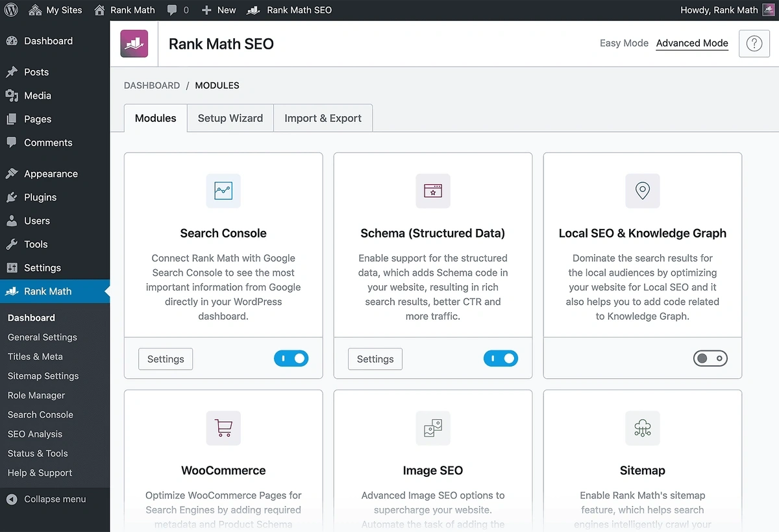Open Search Console submenu item
The width and height of the screenshot is (779, 532).
pyautogui.click(x=40, y=415)
